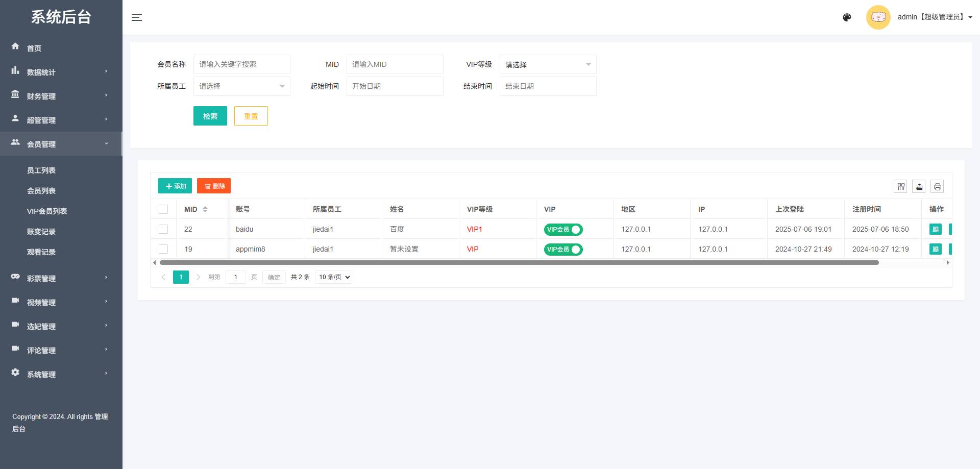The width and height of the screenshot is (980, 469).
Task: Check the row checkbox for MID 22
Action: (163, 229)
